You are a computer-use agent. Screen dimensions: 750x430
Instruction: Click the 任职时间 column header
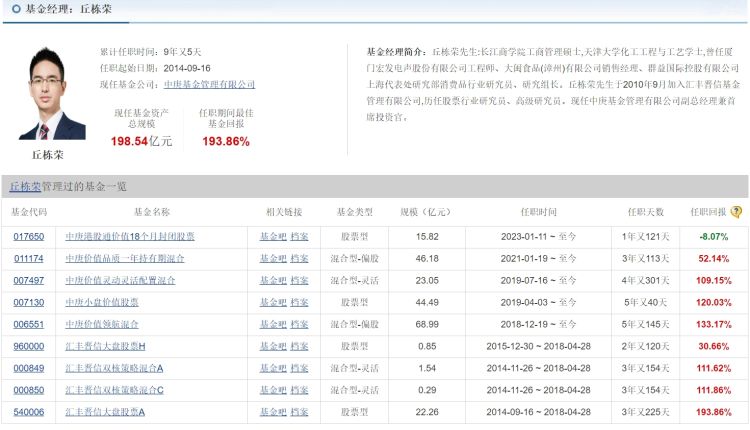click(x=539, y=212)
